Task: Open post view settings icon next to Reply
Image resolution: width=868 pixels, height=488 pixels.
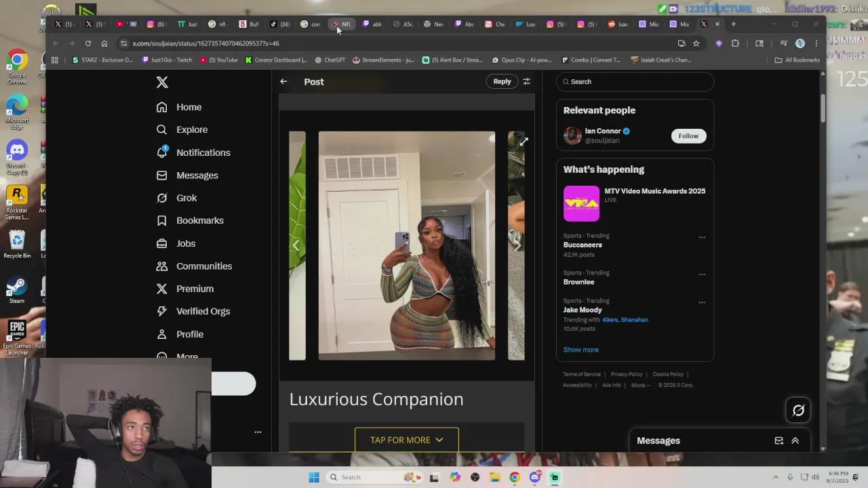Action: 526,81
